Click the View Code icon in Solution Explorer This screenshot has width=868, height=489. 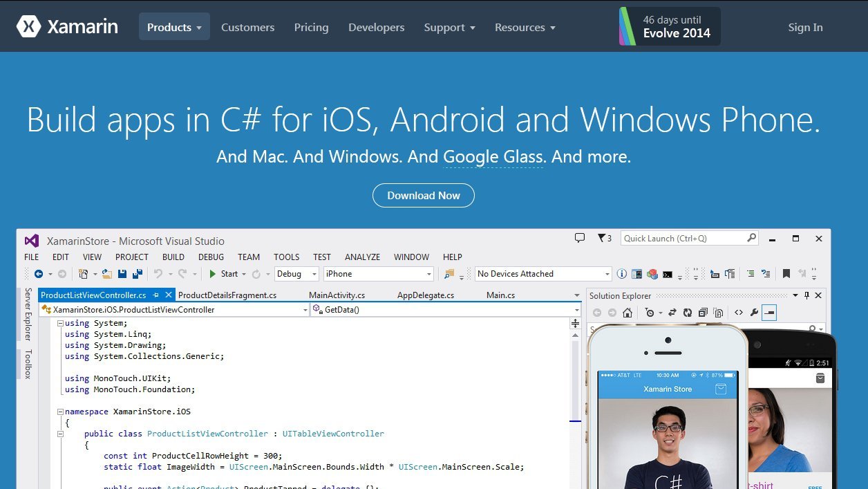pyautogui.click(x=739, y=313)
